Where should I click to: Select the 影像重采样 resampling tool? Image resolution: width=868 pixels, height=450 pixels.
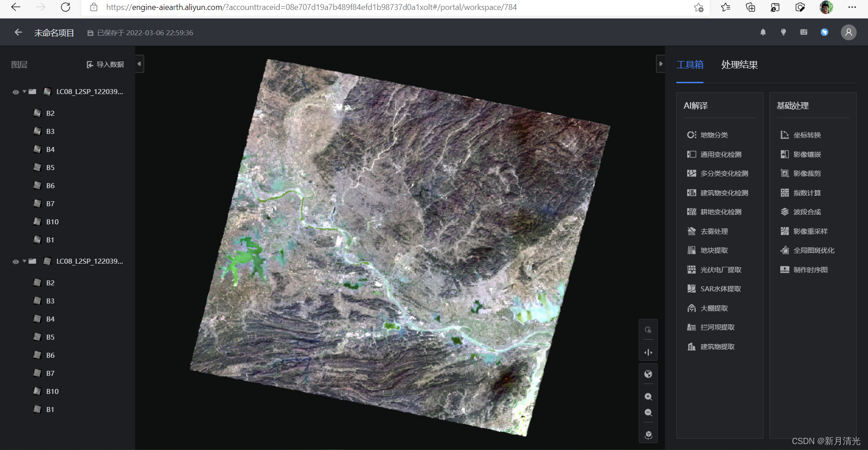click(x=804, y=231)
